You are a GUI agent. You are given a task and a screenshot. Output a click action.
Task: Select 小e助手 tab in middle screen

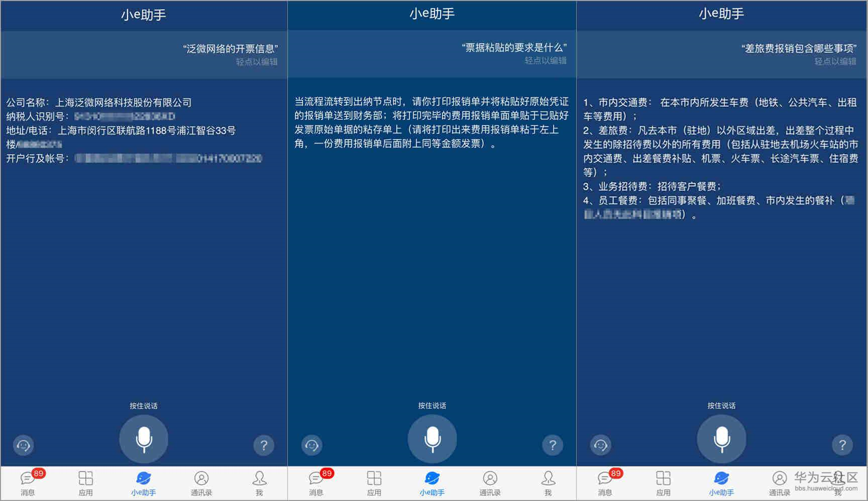point(432,483)
